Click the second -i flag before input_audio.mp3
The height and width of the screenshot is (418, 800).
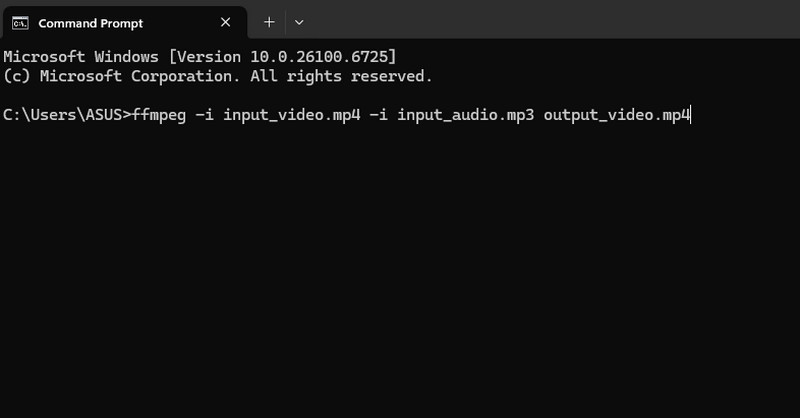pyautogui.click(x=378, y=115)
